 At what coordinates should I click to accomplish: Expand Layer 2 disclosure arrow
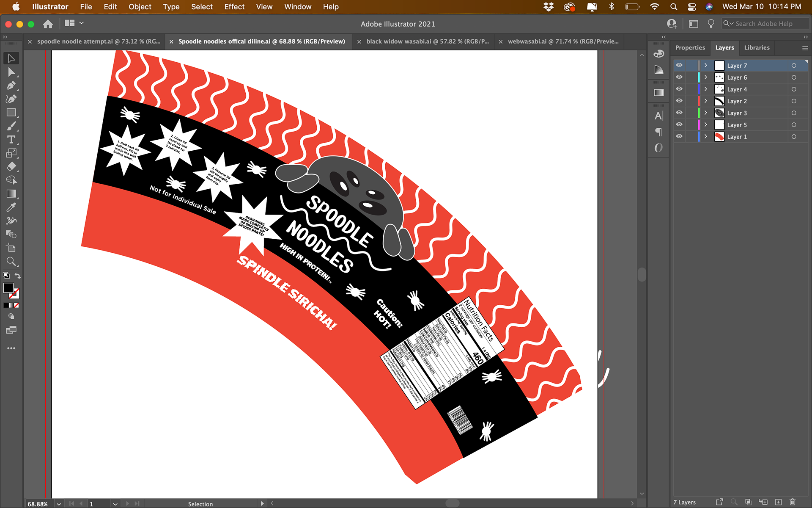(705, 101)
